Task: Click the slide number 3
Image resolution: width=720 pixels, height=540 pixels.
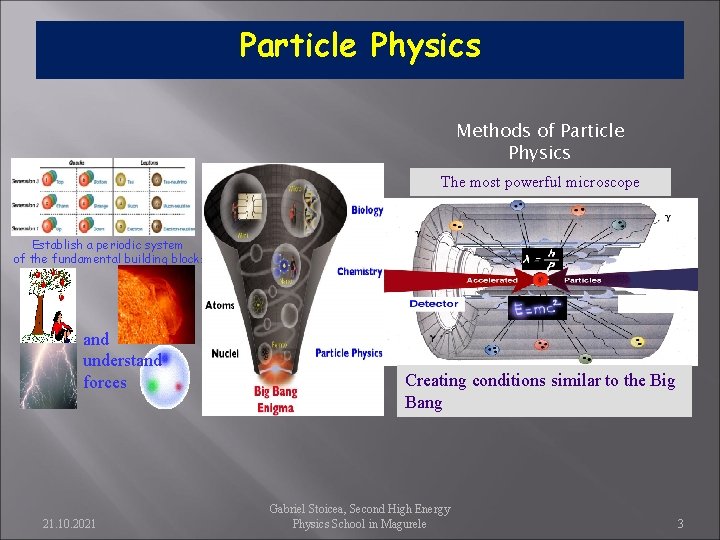Action: 681,523
